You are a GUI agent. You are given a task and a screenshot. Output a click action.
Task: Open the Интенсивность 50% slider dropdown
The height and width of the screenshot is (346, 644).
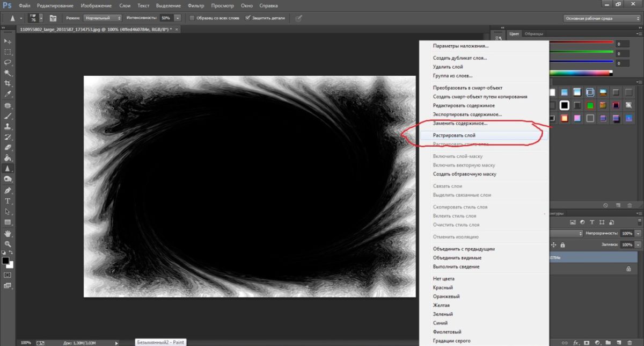point(178,18)
